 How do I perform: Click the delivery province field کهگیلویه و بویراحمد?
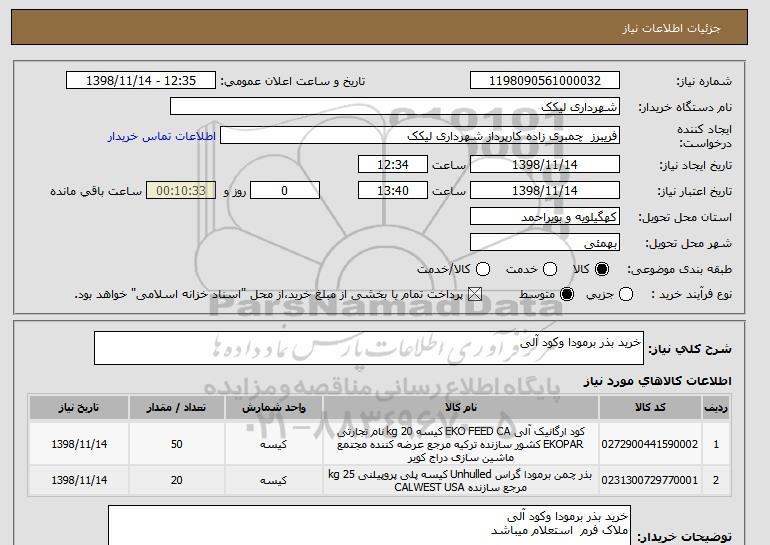545,217
